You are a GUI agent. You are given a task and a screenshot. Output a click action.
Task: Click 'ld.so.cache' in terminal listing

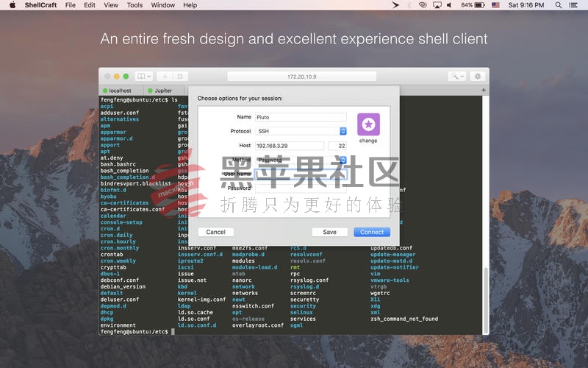click(196, 312)
